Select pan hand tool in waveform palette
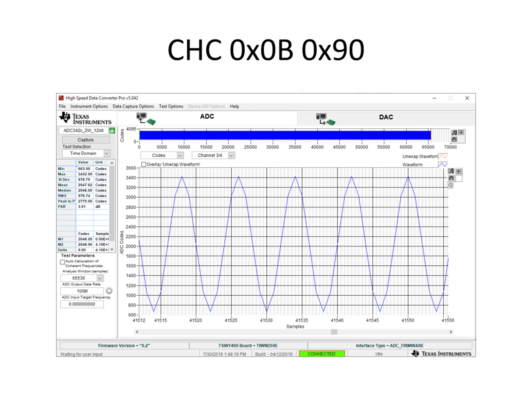Image resolution: width=532 pixels, height=399 pixels. point(451,178)
